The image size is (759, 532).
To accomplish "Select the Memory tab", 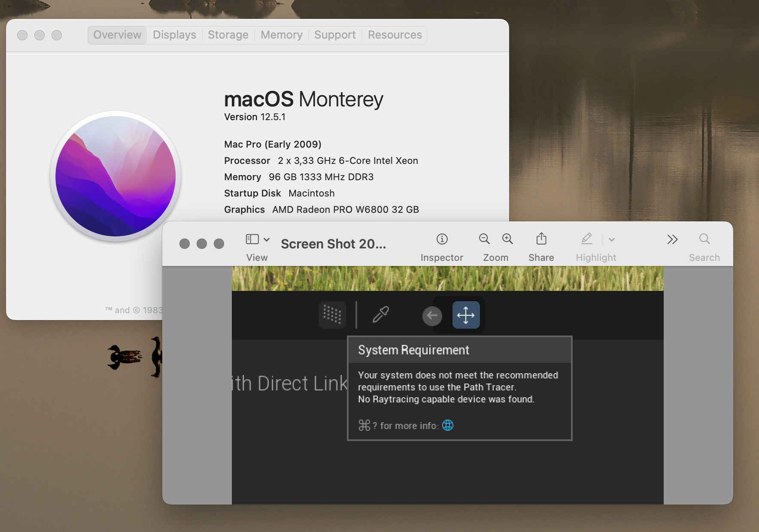I will [x=282, y=35].
